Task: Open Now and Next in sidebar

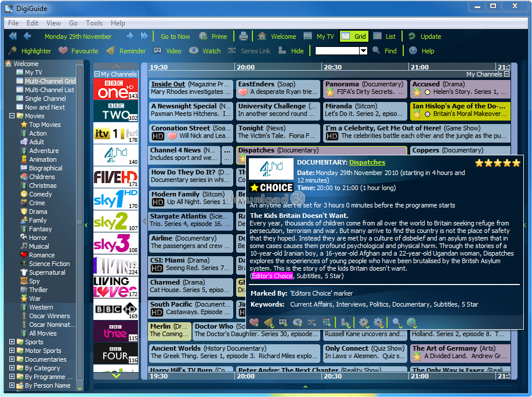Action: tap(45, 107)
